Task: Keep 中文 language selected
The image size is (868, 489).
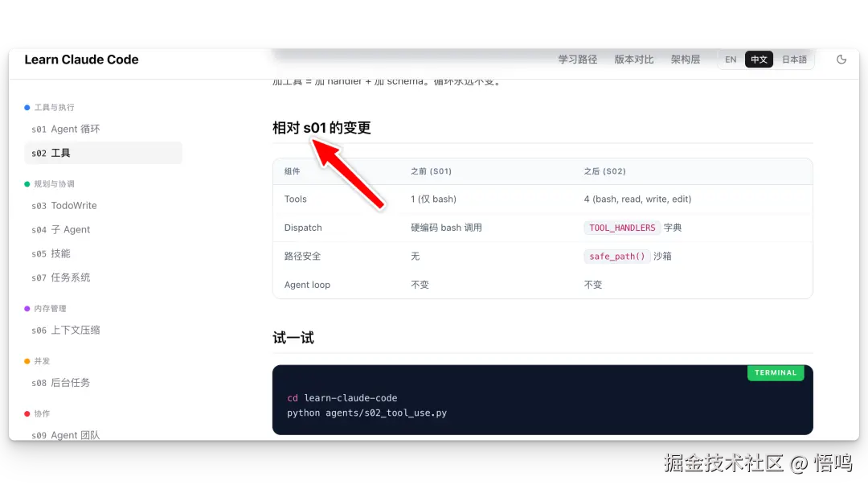Action: tap(759, 59)
